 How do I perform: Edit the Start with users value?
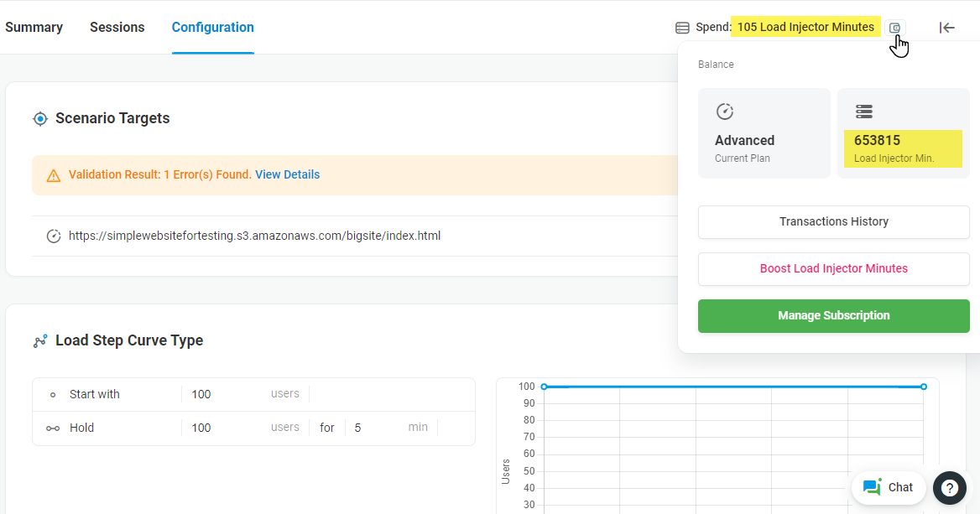(x=225, y=394)
